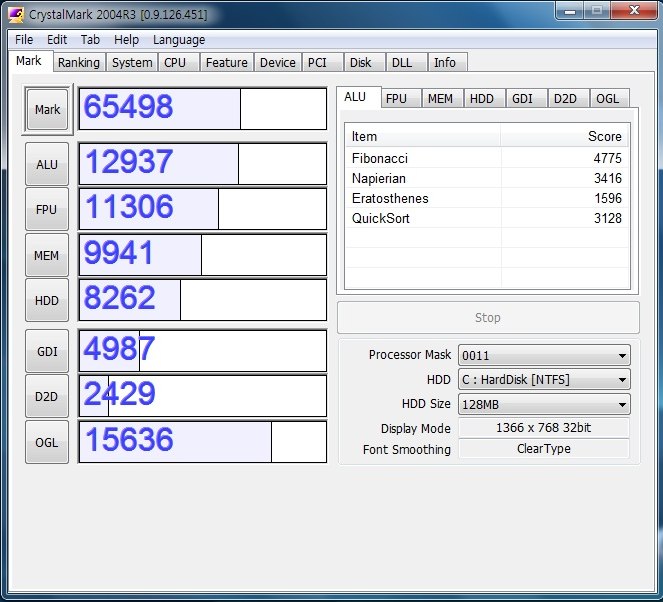The image size is (663, 602).
Task: Click the FPU score 11306 bar
Action: coord(203,209)
